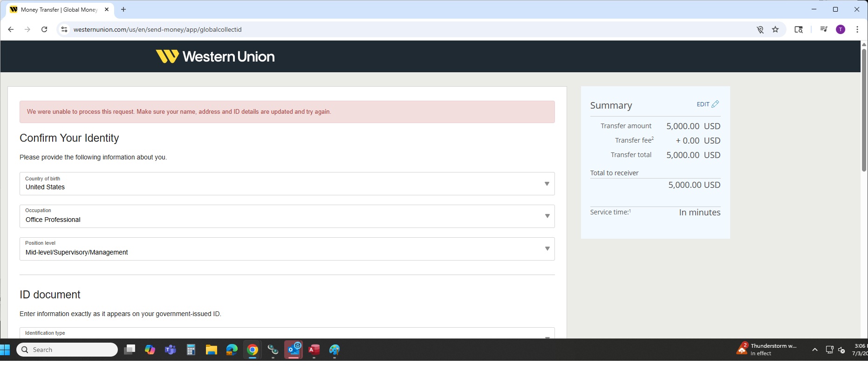This screenshot has width=868, height=372.
Task: Click the Country of birth arrow
Action: point(547,184)
